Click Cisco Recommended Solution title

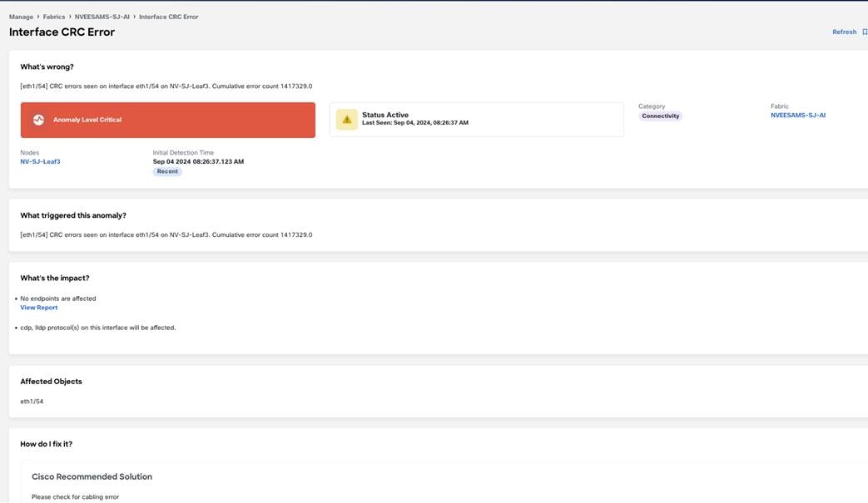tap(92, 476)
